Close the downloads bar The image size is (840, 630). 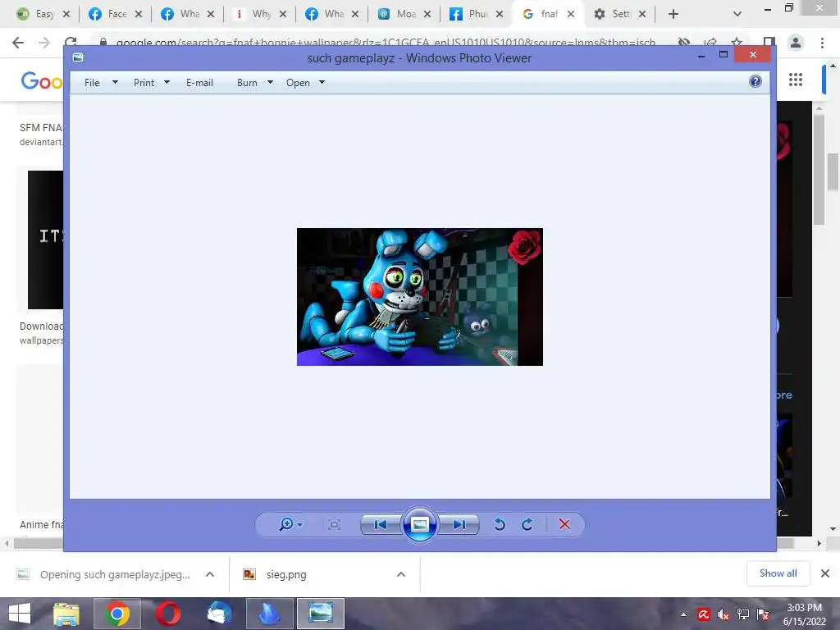(825, 573)
